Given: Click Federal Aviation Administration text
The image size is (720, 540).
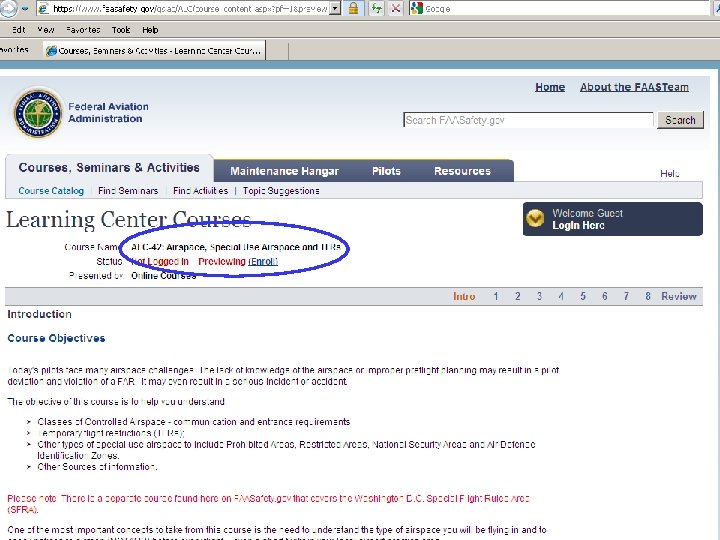Looking at the screenshot, I should tap(108, 112).
